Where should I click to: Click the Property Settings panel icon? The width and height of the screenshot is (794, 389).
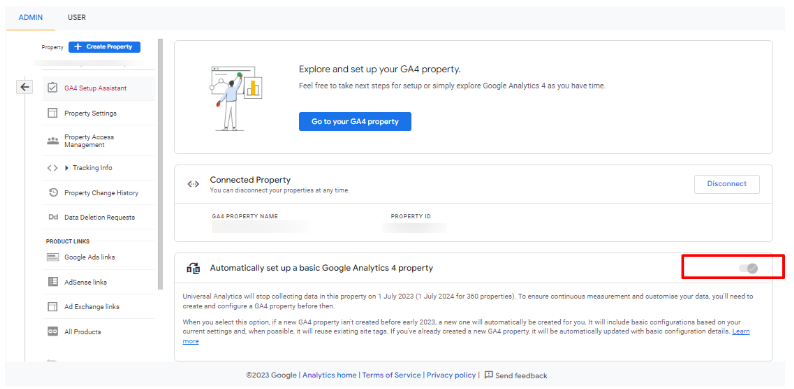coord(53,113)
